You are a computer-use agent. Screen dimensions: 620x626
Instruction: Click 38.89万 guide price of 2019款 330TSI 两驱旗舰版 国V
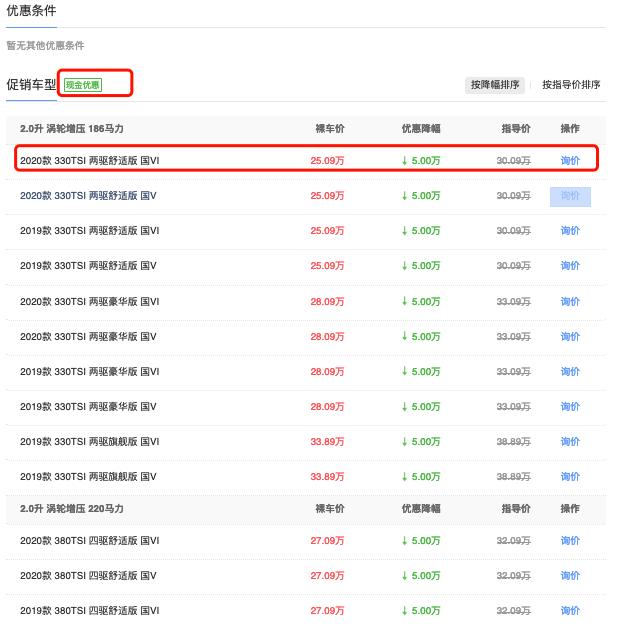coord(513,477)
